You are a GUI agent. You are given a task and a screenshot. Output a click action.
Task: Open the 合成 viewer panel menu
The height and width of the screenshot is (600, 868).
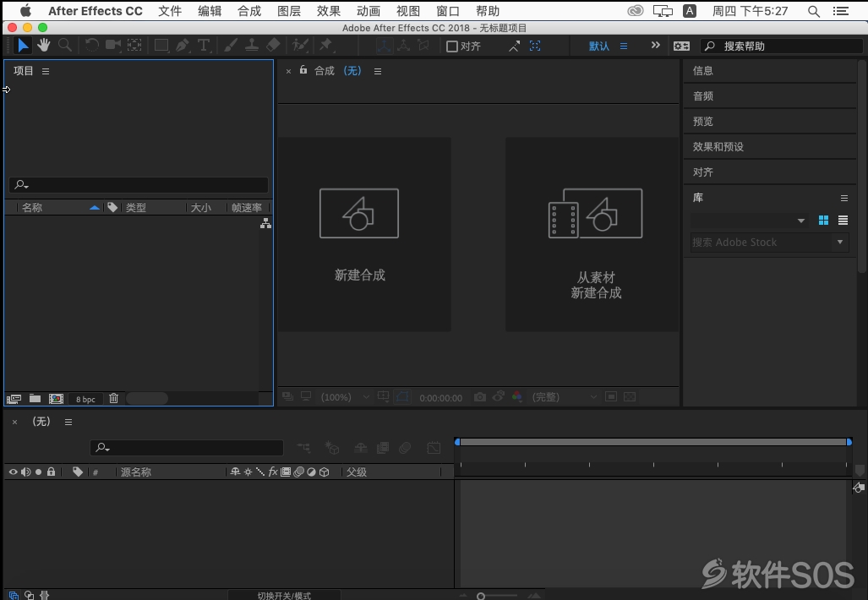378,71
